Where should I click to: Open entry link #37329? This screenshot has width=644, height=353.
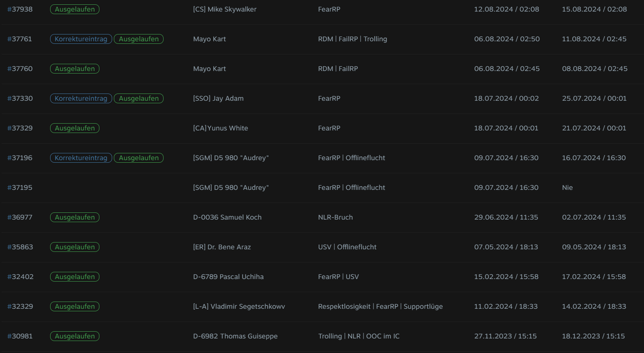pos(20,128)
